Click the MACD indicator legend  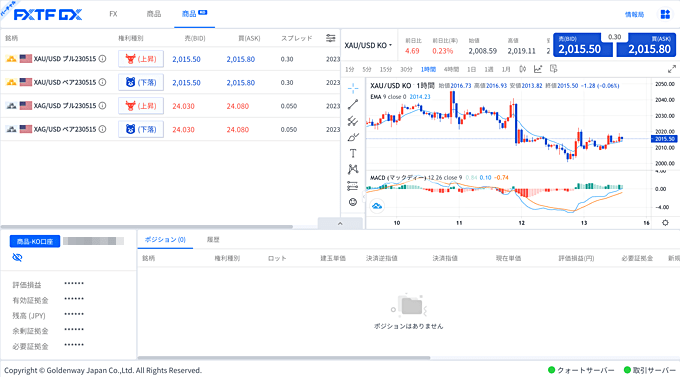(439, 177)
